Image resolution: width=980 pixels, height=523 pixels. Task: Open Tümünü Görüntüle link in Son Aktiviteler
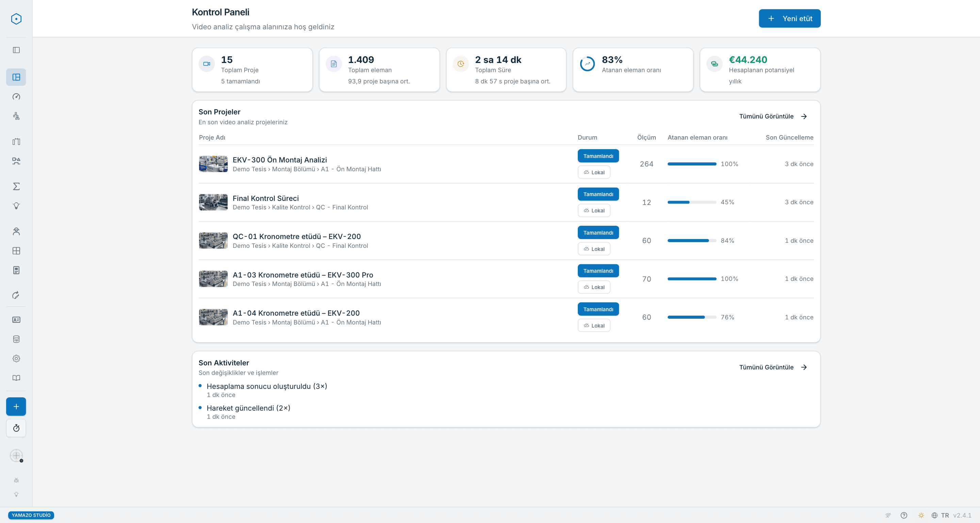tap(773, 367)
